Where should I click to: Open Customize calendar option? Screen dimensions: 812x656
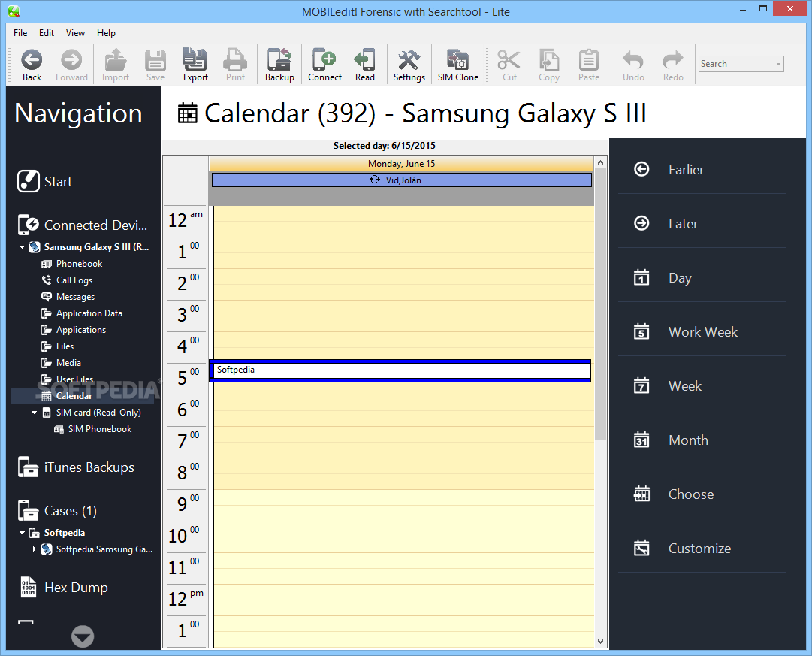point(702,549)
